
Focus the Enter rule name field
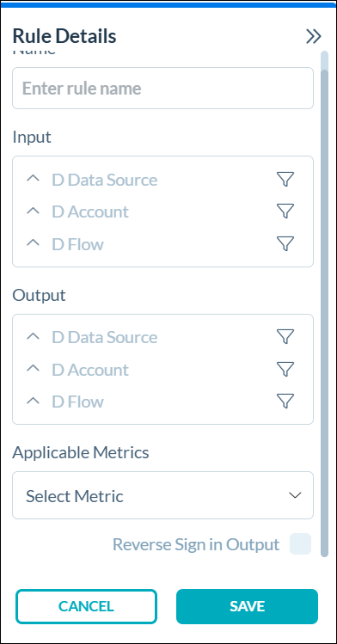click(x=163, y=89)
